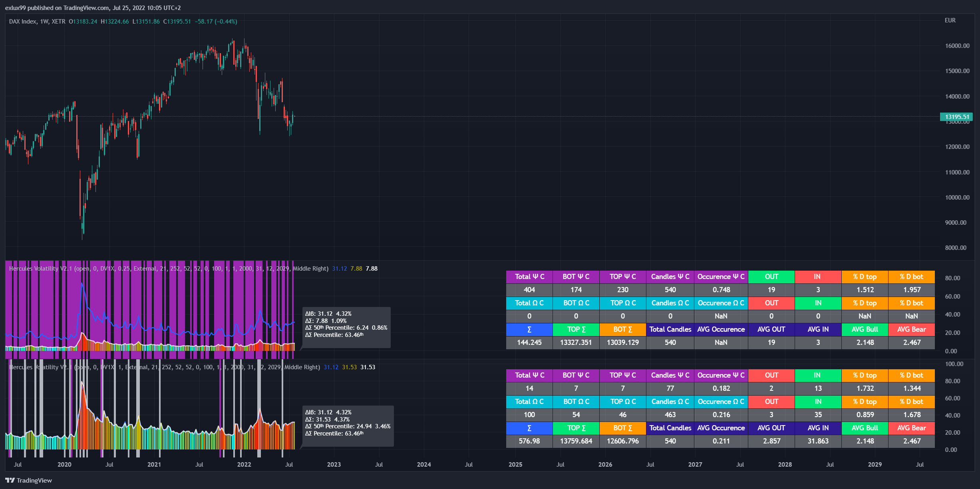Click the AVG Bull cell in lower table

[865, 428]
